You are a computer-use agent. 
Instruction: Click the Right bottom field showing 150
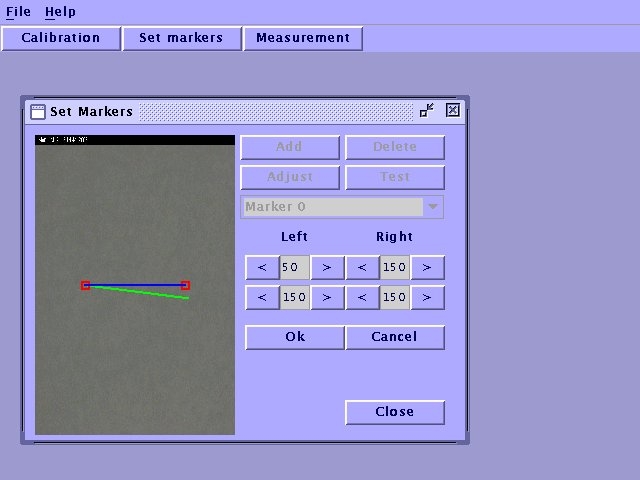tap(395, 298)
